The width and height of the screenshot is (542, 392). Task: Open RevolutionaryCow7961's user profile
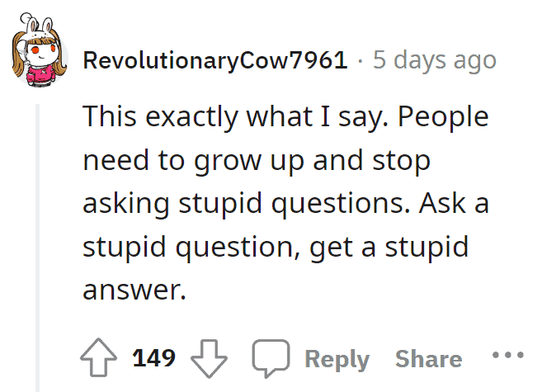coord(215,60)
